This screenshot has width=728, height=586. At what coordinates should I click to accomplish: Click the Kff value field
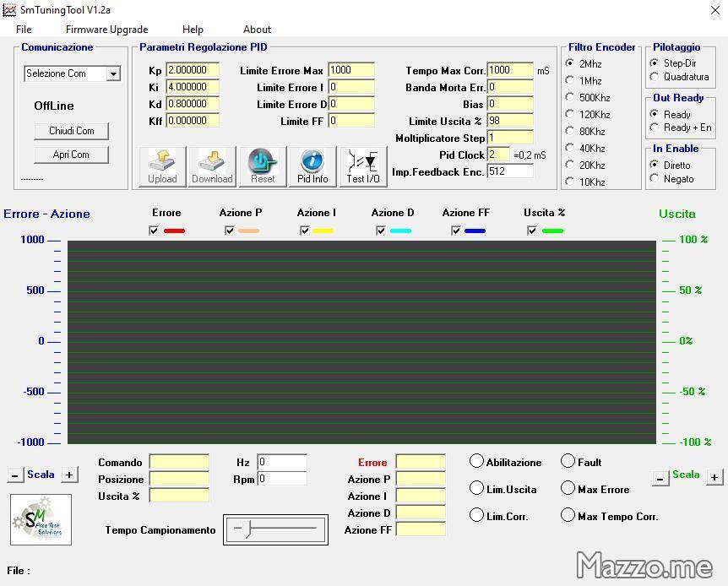(193, 121)
